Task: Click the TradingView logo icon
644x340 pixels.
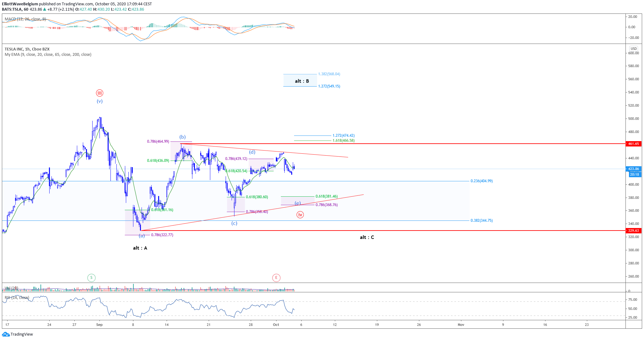Action: click(x=6, y=334)
